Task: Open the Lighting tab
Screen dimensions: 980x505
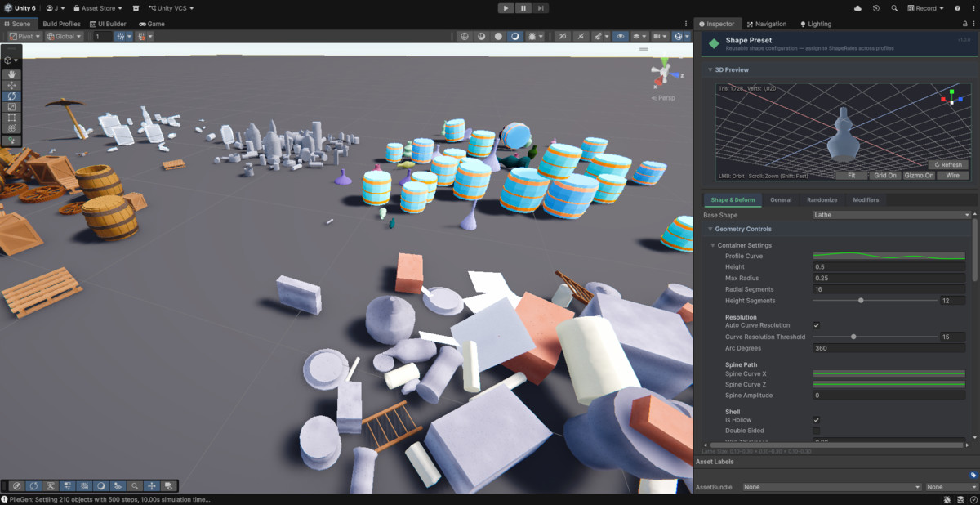Action: pos(815,24)
